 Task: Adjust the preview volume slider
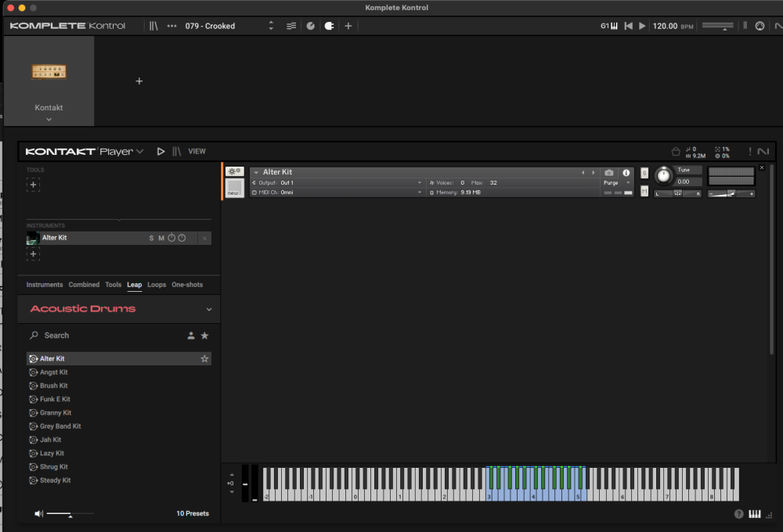(70, 513)
